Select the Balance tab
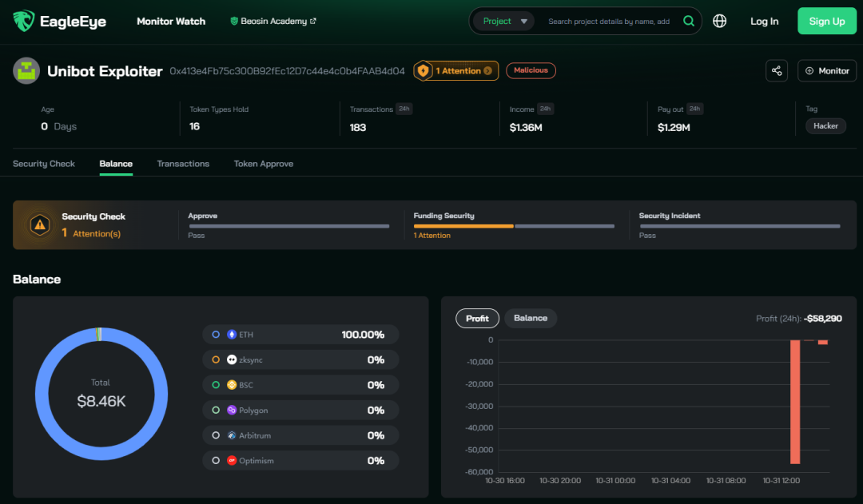The width and height of the screenshot is (863, 504). point(116,164)
